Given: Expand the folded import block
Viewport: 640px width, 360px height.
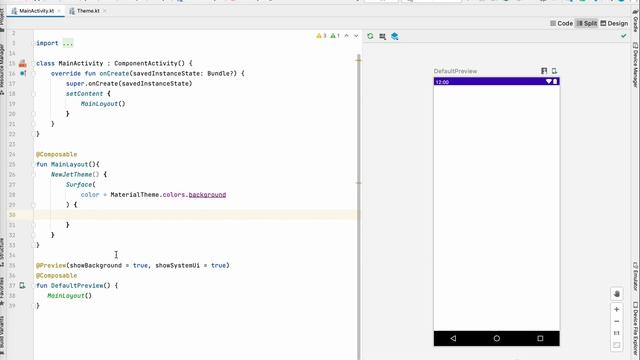Looking at the screenshot, I should (68, 43).
